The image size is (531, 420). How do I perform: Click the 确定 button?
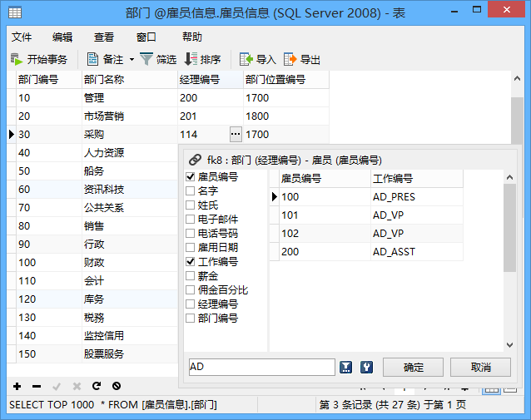413,368
